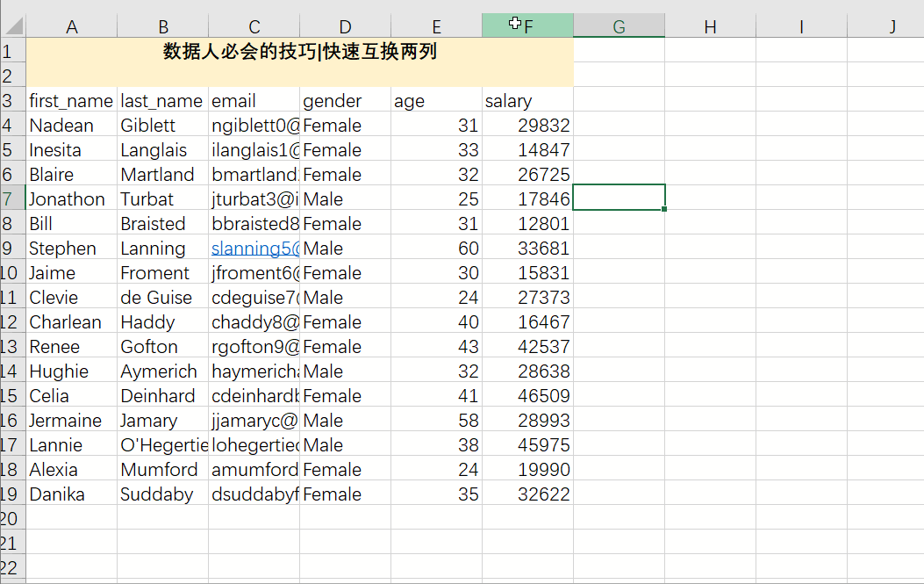Select the cell containing Deinhard
The image size is (924, 584).
tap(162, 395)
